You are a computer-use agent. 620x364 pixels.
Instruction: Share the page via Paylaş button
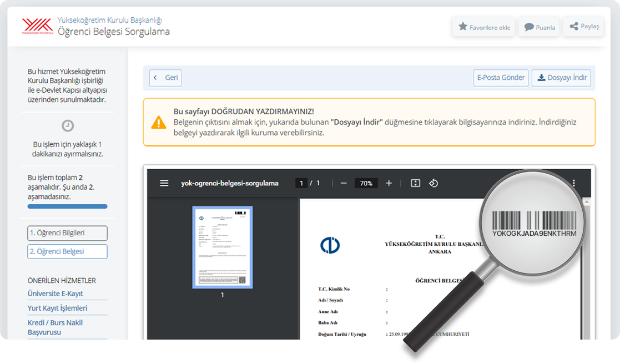[584, 27]
